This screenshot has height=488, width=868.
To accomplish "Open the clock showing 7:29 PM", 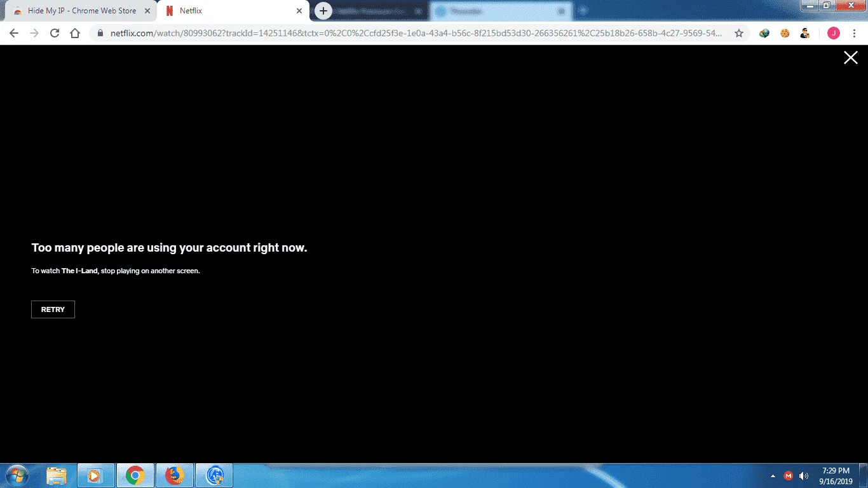I will coord(836,475).
